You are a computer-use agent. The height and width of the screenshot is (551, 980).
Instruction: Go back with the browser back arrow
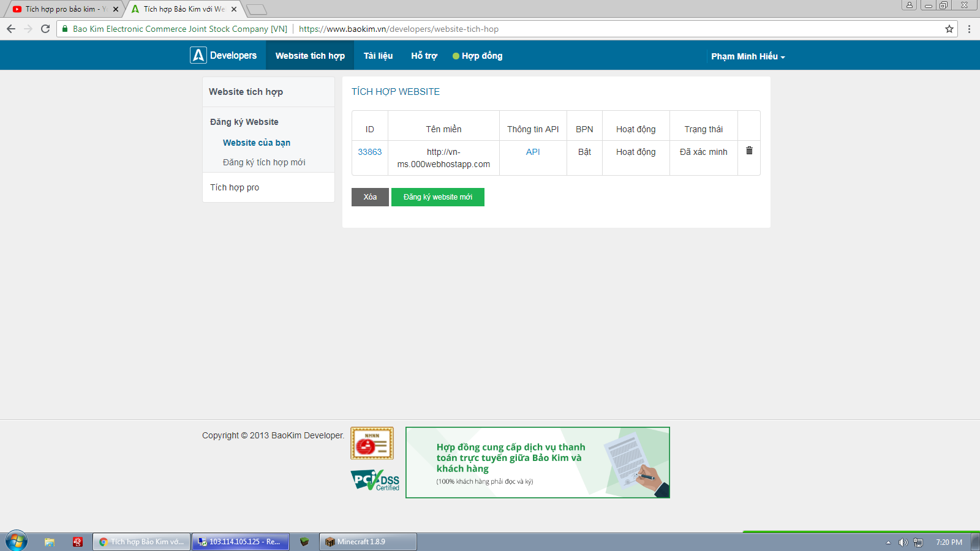pyautogui.click(x=11, y=29)
